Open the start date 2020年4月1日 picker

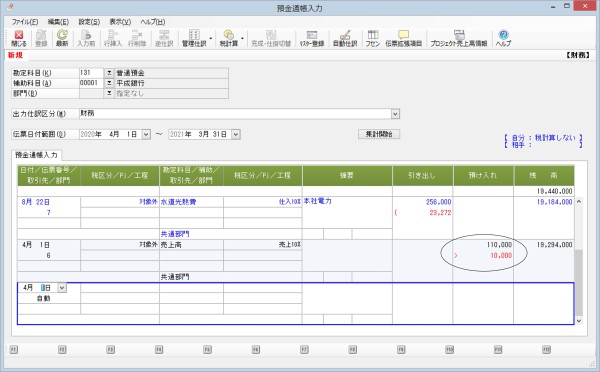point(146,134)
